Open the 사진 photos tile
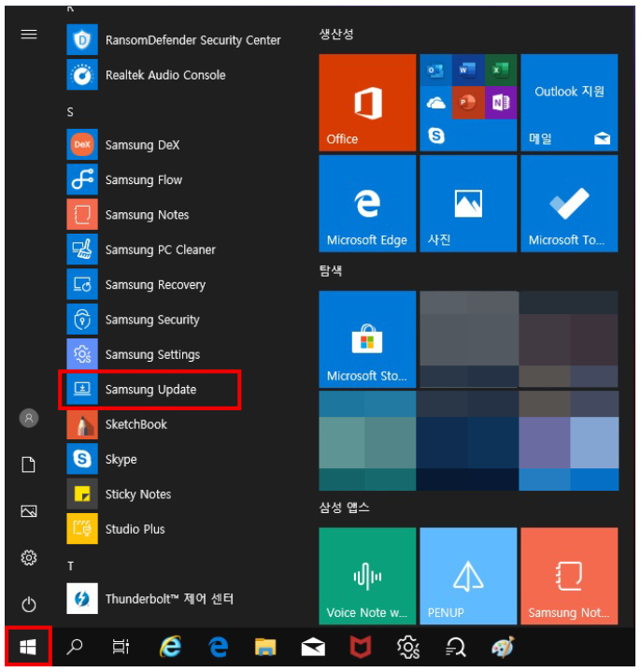 [468, 204]
